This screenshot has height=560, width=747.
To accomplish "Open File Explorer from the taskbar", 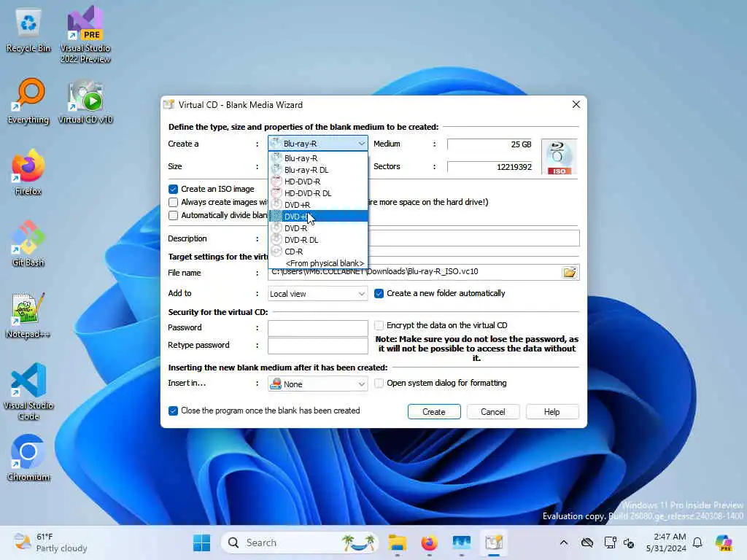I will pyautogui.click(x=398, y=542).
